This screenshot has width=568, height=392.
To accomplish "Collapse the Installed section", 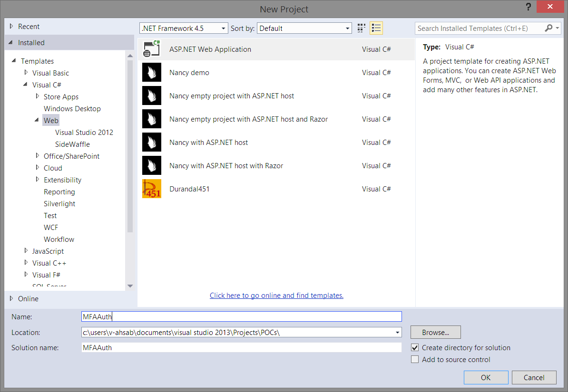I will point(10,42).
